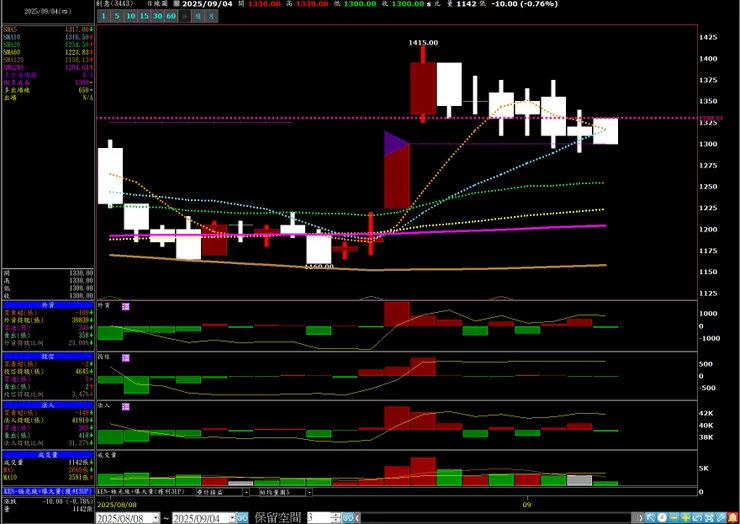Click the round clock icon in bottom toolbar

[x=662, y=518]
